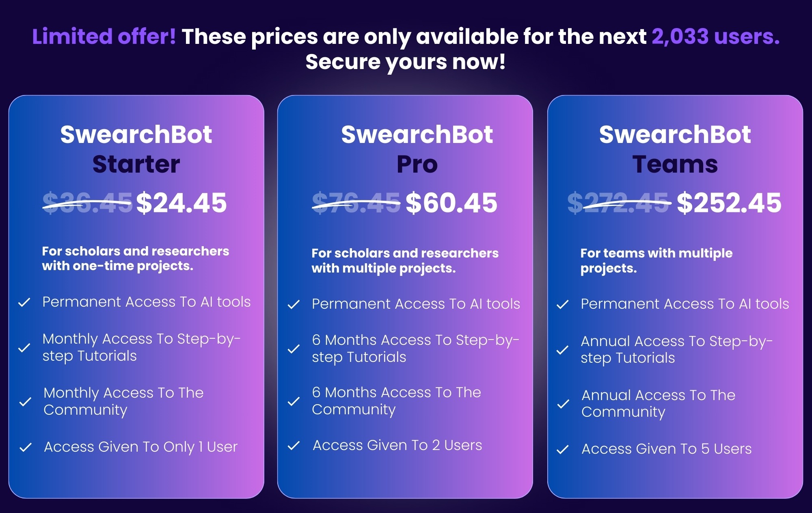This screenshot has height=513, width=812.
Task: Click checkmark beside Monthly Access To The Community
Action: point(25,402)
